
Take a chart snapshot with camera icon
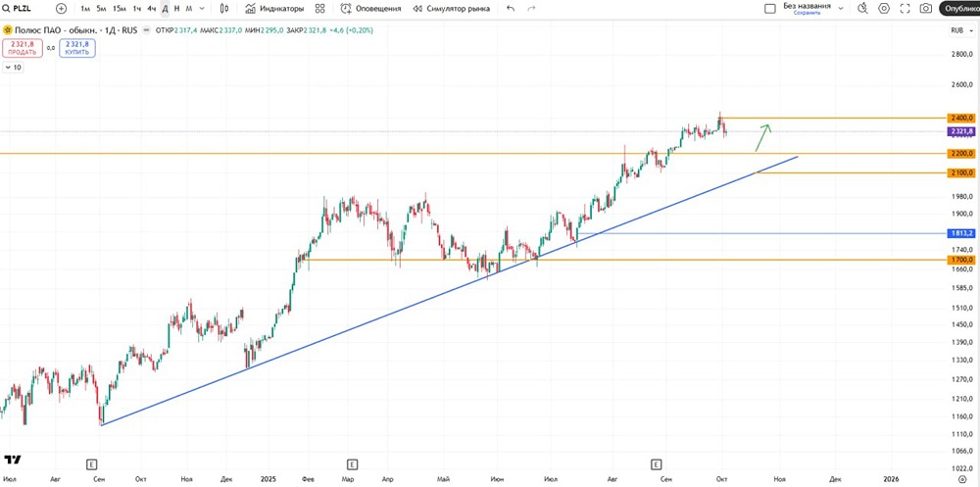926,8
